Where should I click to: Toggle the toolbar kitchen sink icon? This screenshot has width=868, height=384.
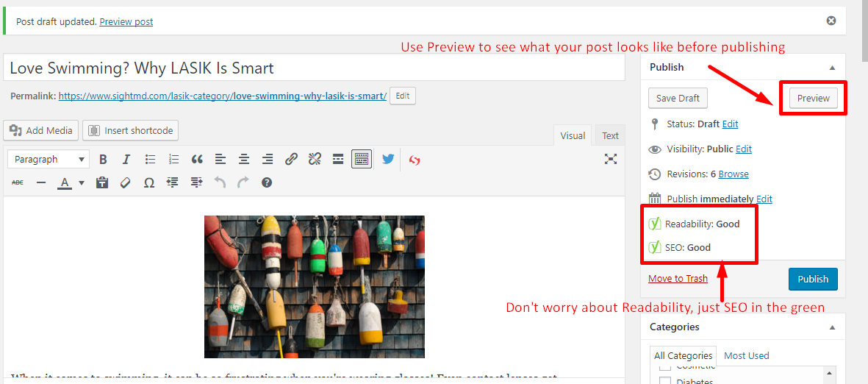[362, 160]
